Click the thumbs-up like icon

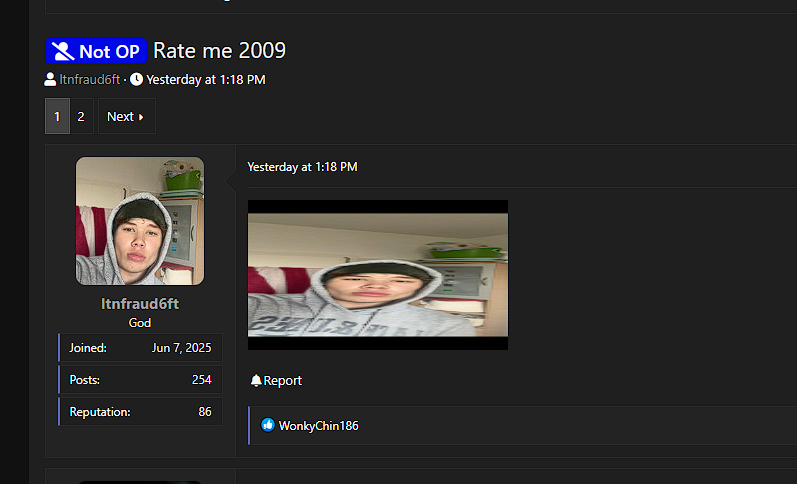pos(268,425)
